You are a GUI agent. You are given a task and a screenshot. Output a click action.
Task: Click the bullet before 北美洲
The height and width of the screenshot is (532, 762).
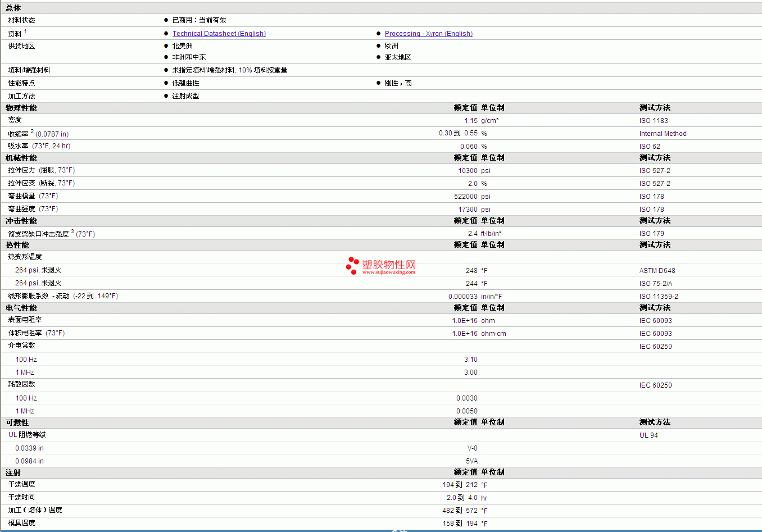166,46
